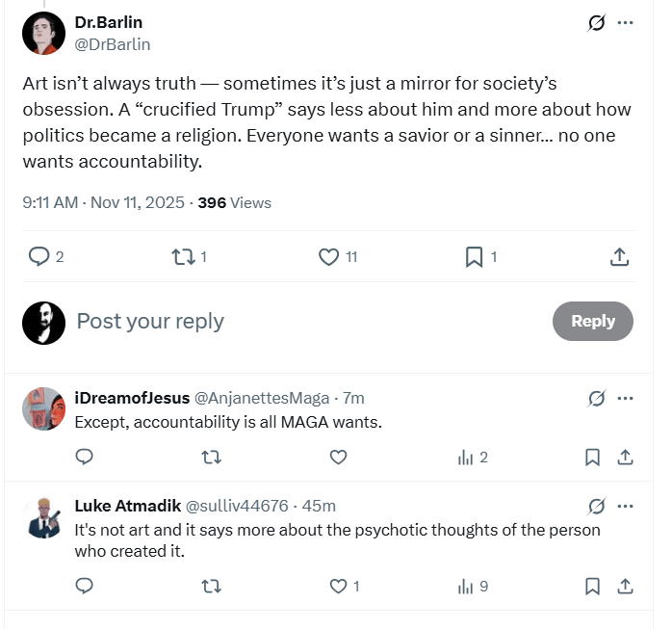Image resolution: width=672 pixels, height=629 pixels.
Task: Share Dr.Barlin's main post
Action: pos(620,256)
